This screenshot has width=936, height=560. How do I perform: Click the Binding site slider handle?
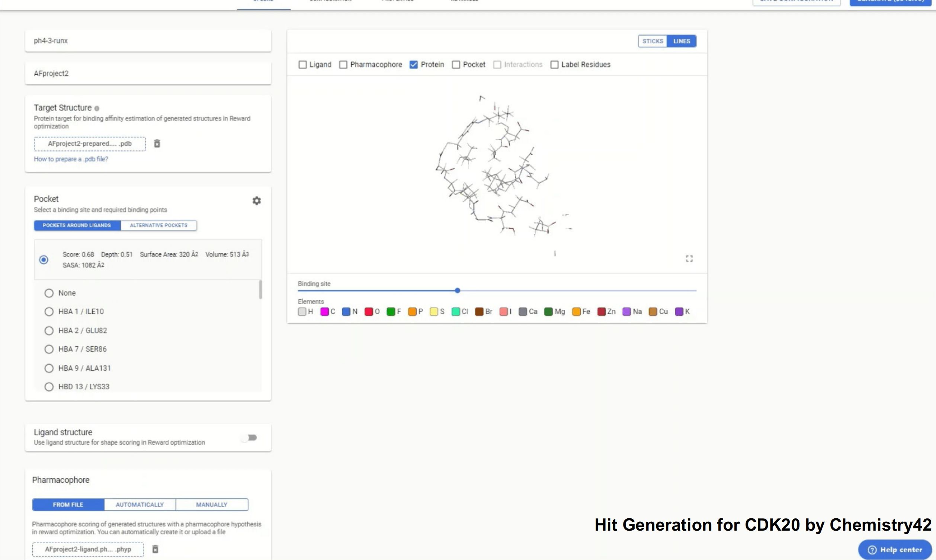tap(458, 290)
